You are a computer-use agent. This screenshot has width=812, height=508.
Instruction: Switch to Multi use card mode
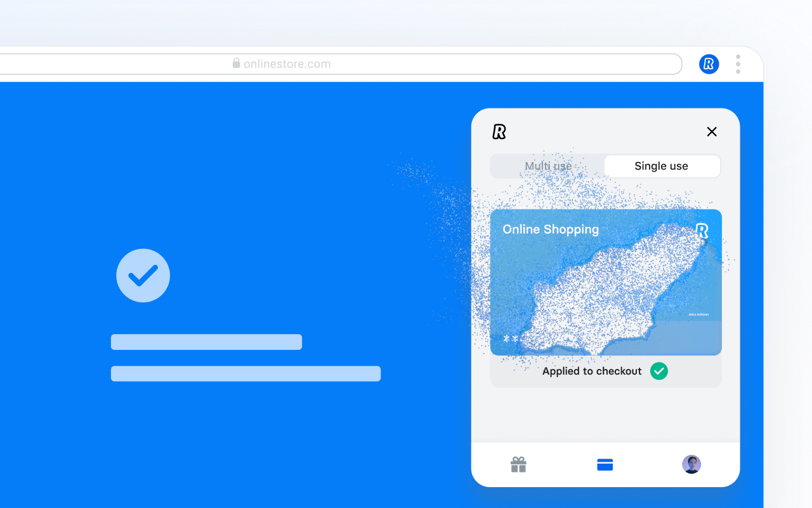(548, 166)
